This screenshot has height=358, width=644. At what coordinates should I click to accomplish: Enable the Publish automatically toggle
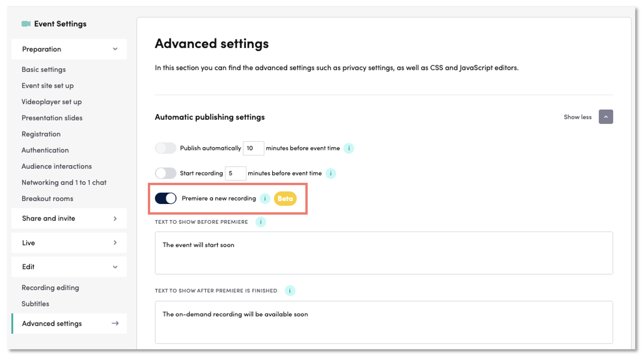[166, 148]
